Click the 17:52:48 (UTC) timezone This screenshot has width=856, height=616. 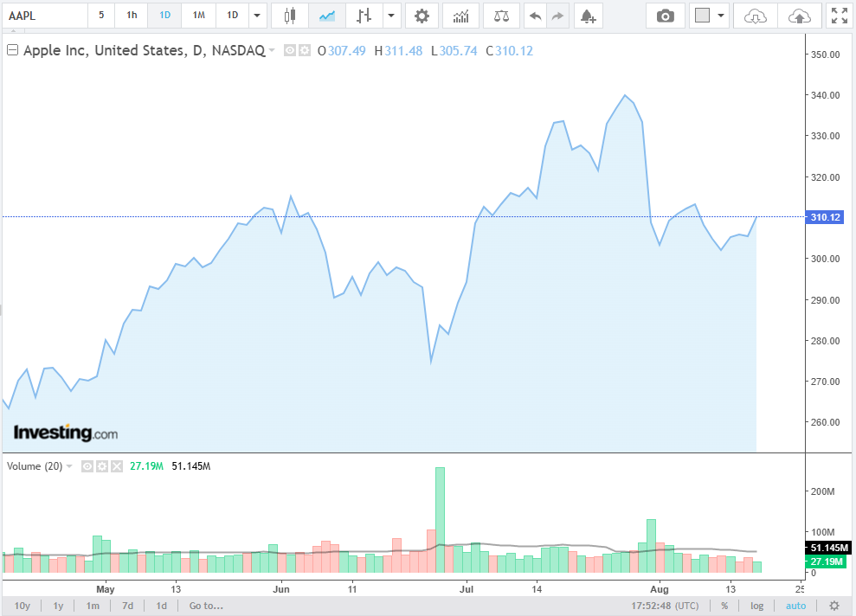click(665, 606)
